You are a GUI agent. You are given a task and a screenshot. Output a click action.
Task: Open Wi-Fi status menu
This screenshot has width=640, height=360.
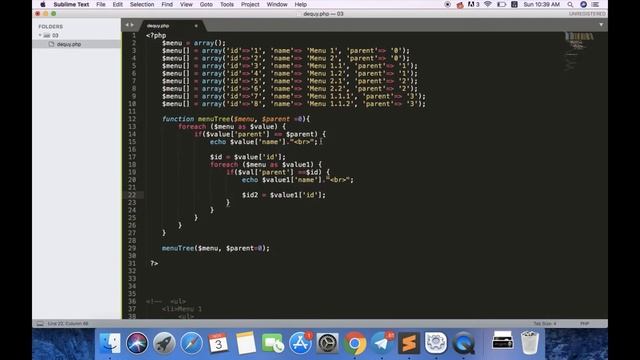(487, 4)
